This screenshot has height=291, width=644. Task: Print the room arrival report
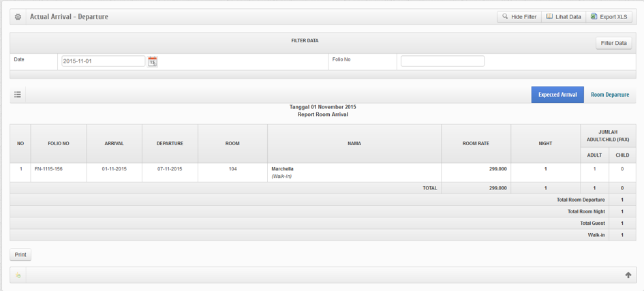coord(20,255)
